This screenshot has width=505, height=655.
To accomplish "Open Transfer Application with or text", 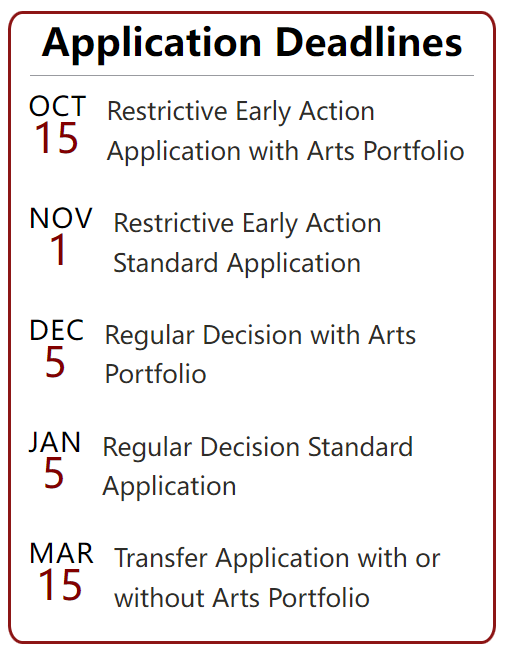I will 277,559.
